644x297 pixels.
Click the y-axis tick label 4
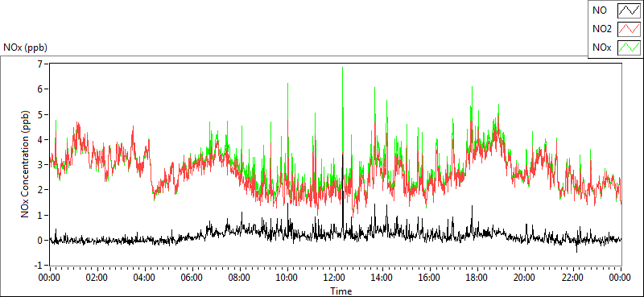pyautogui.click(x=40, y=140)
